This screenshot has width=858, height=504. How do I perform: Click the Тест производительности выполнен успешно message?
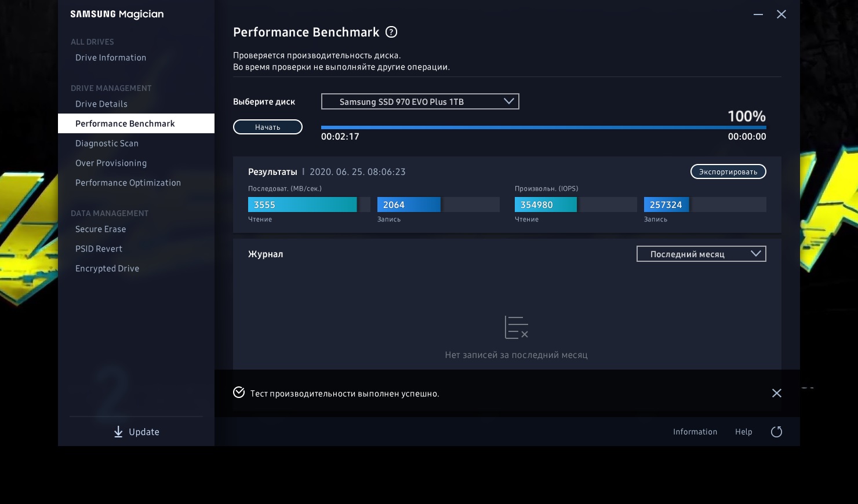(345, 394)
